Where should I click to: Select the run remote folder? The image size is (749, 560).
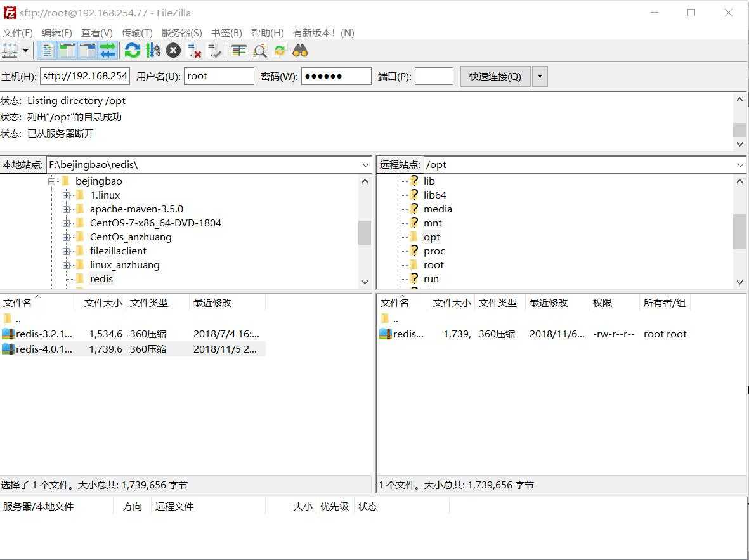coord(431,278)
